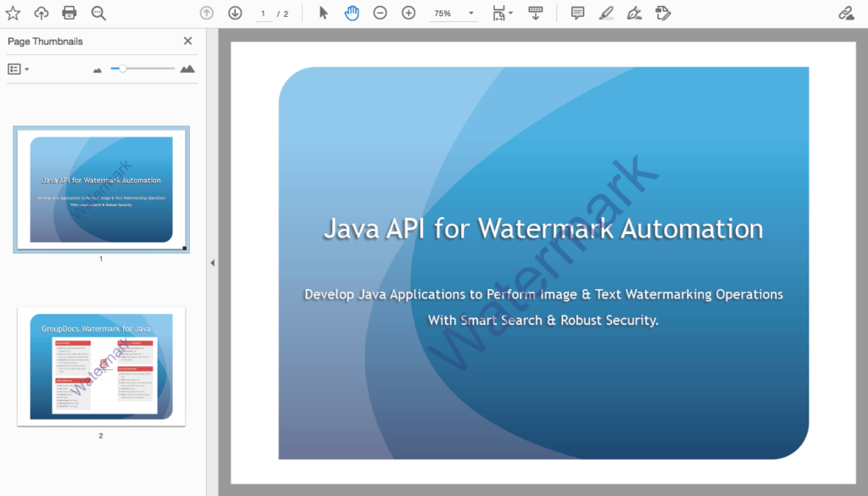Select the arrow selection tool
The image size is (868, 496).
(323, 13)
